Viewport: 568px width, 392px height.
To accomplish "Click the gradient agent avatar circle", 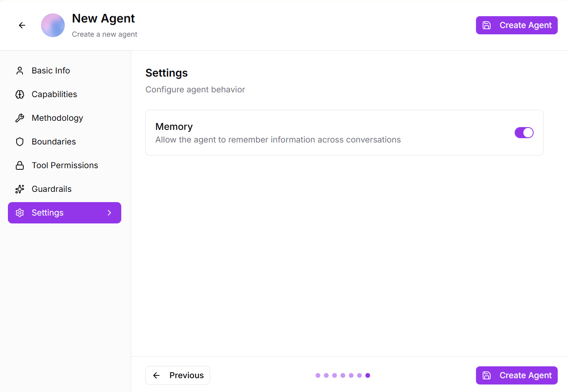I will pyautogui.click(x=53, y=25).
